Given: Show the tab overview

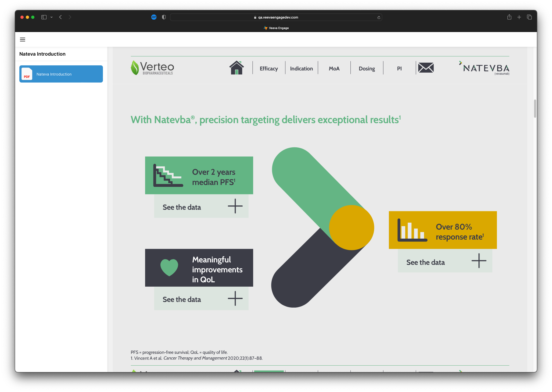Looking at the screenshot, I should tap(529, 17).
